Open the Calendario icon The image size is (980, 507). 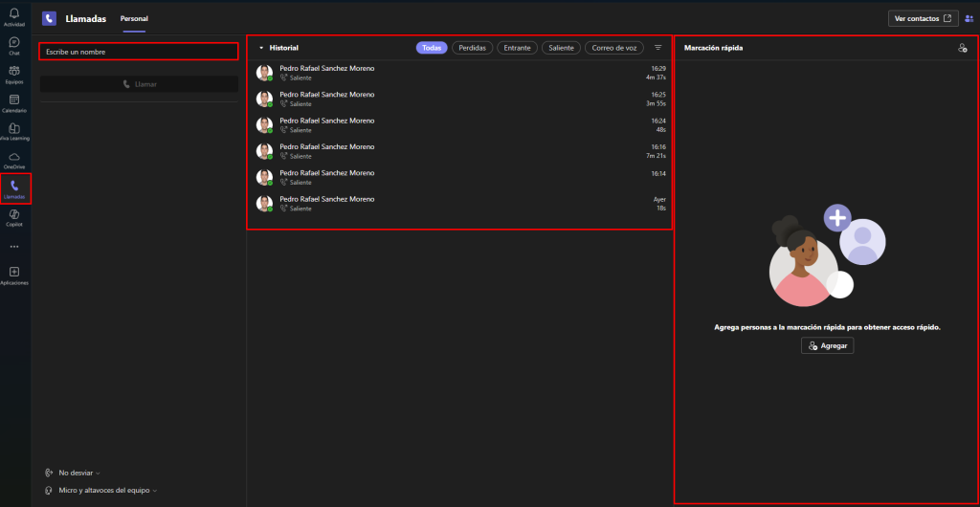(x=14, y=102)
